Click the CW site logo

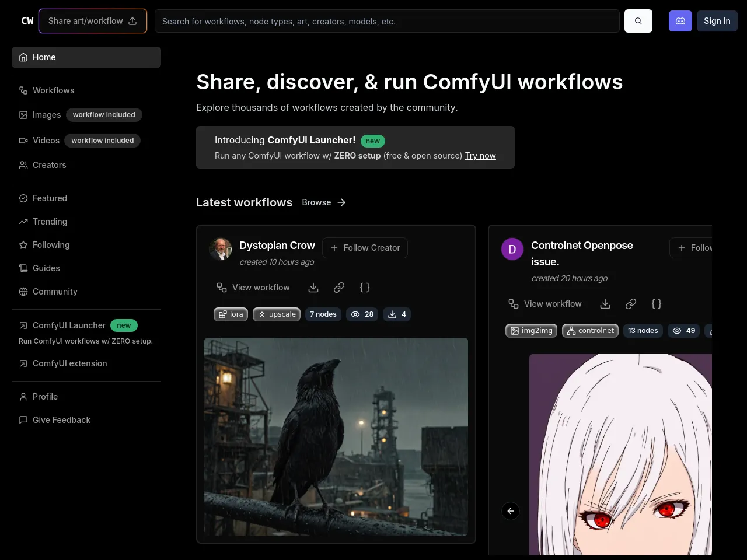point(27,21)
